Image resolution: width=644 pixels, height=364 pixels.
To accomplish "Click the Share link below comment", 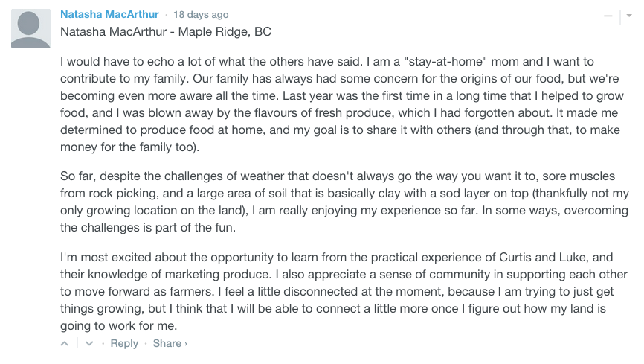I will pos(167,343).
